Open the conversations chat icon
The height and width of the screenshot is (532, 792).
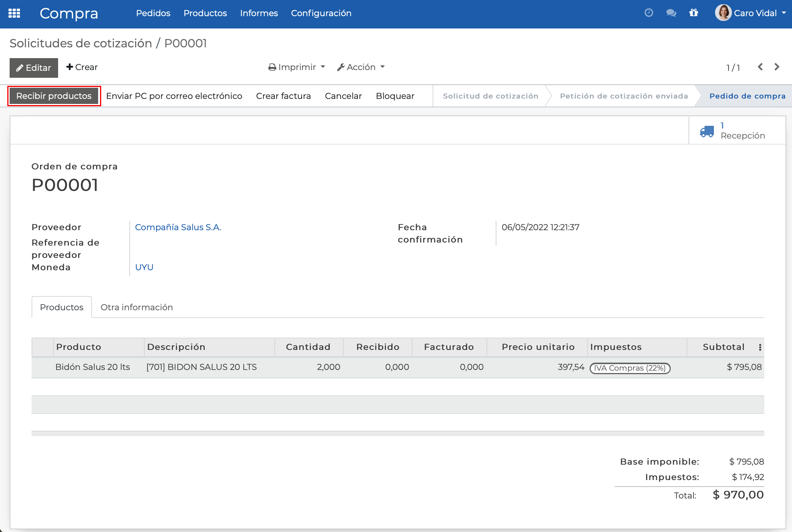coord(671,13)
